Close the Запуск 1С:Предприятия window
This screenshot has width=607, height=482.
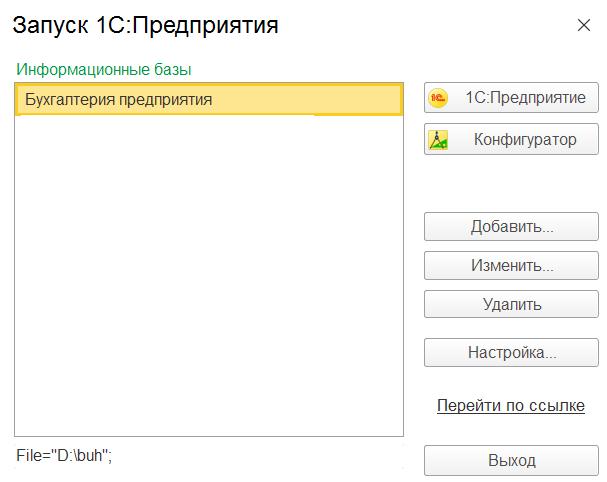tap(584, 24)
